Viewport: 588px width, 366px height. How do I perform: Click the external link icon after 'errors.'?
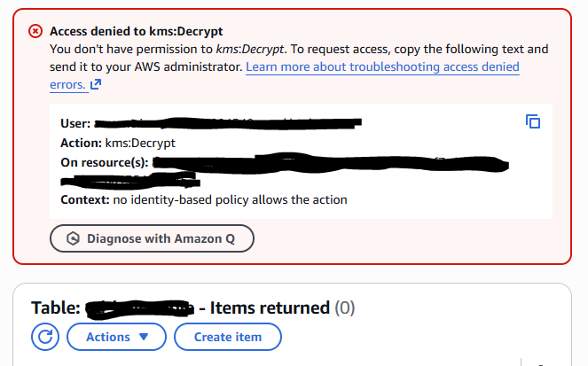point(96,85)
